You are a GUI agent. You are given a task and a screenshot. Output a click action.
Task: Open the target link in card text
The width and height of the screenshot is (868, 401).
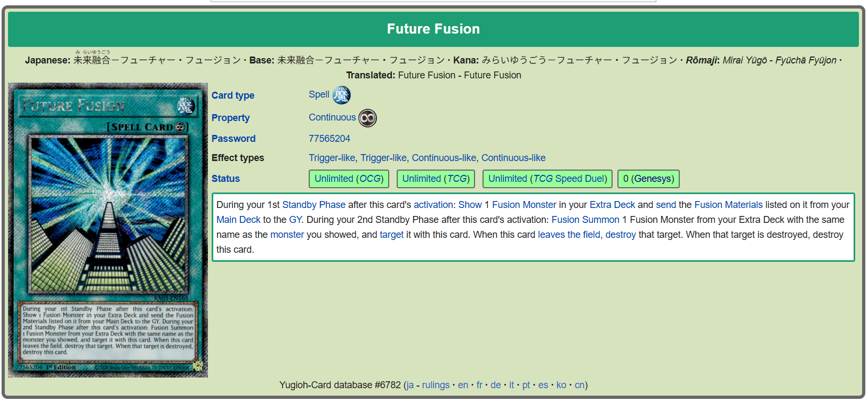(x=391, y=235)
